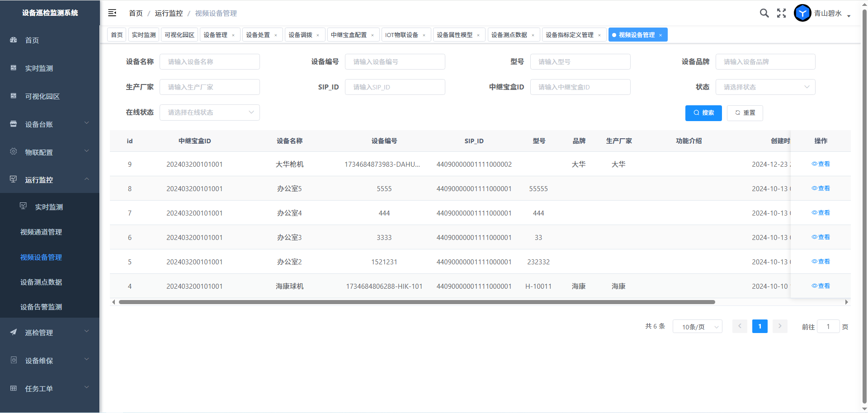Click the 设备名称 input field

(209, 62)
